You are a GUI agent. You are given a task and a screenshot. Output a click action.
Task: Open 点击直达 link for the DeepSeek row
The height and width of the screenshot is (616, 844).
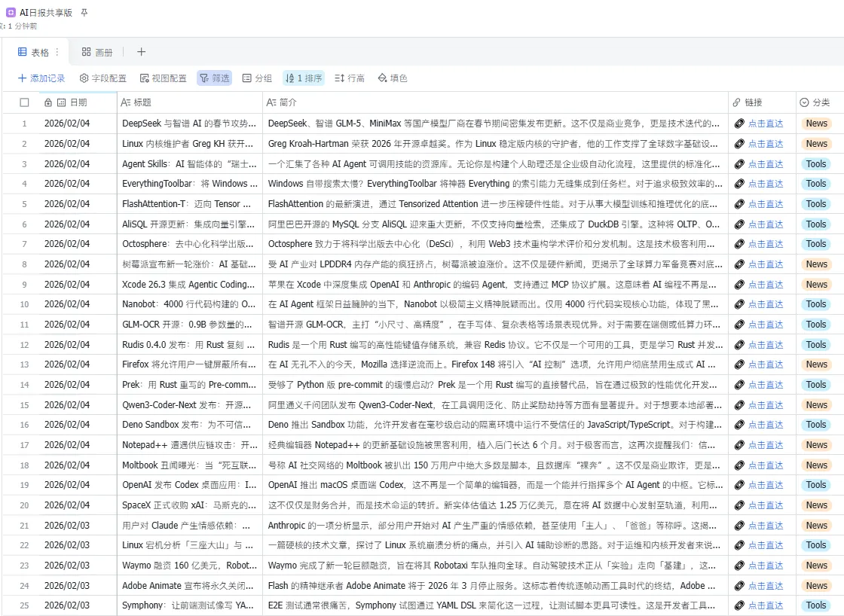pos(766,124)
